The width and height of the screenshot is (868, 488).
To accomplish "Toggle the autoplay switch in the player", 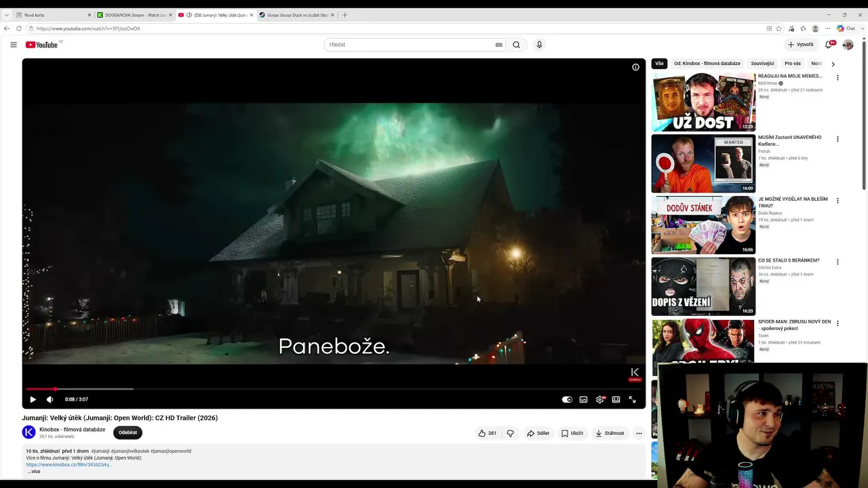I will pyautogui.click(x=567, y=399).
